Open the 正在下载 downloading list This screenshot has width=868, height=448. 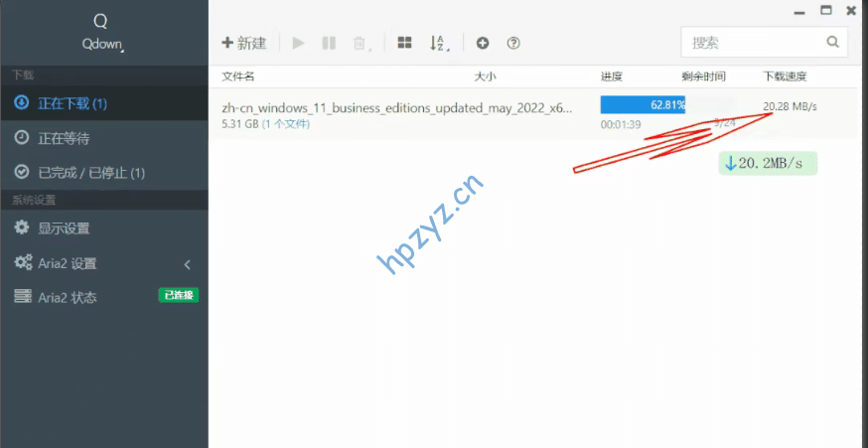pos(72,103)
